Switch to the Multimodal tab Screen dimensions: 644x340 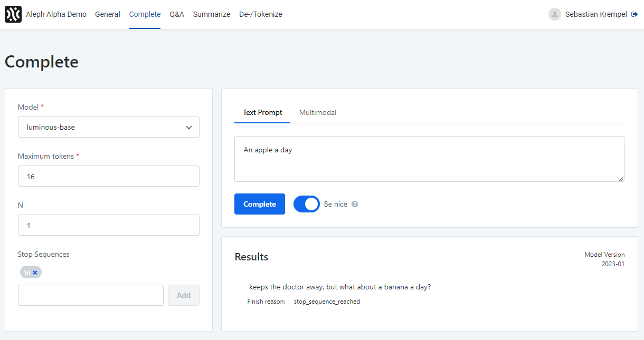[x=318, y=112]
